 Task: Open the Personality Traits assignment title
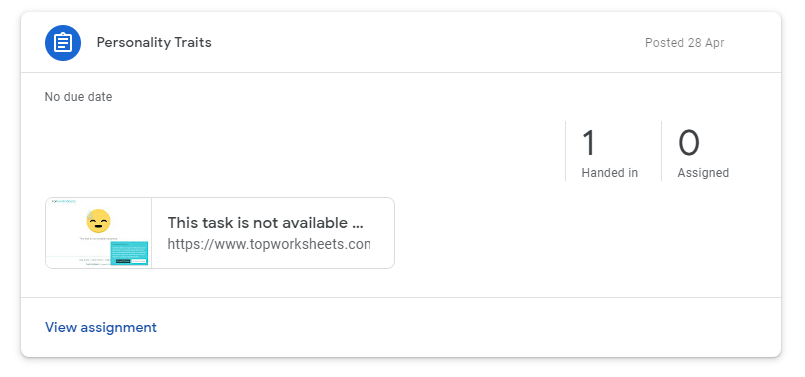[x=154, y=42]
